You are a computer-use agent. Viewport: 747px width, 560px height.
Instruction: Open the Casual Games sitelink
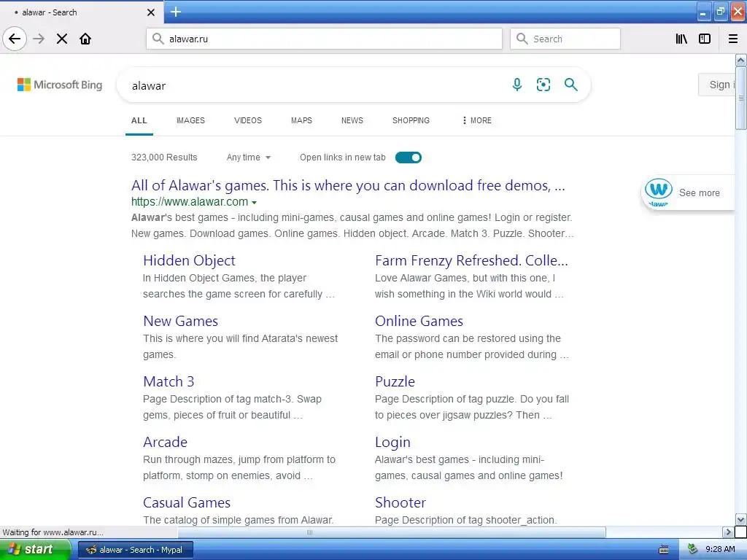click(x=187, y=502)
